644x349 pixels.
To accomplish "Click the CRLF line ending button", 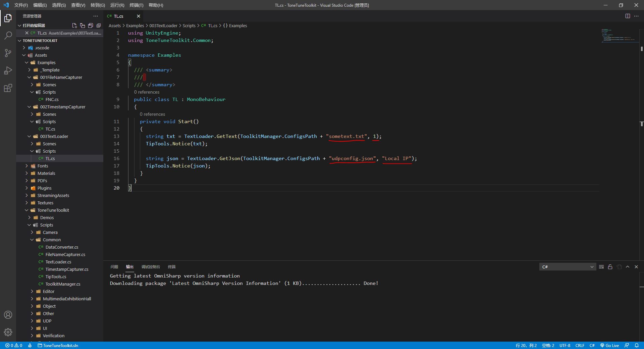I will pos(580,345).
